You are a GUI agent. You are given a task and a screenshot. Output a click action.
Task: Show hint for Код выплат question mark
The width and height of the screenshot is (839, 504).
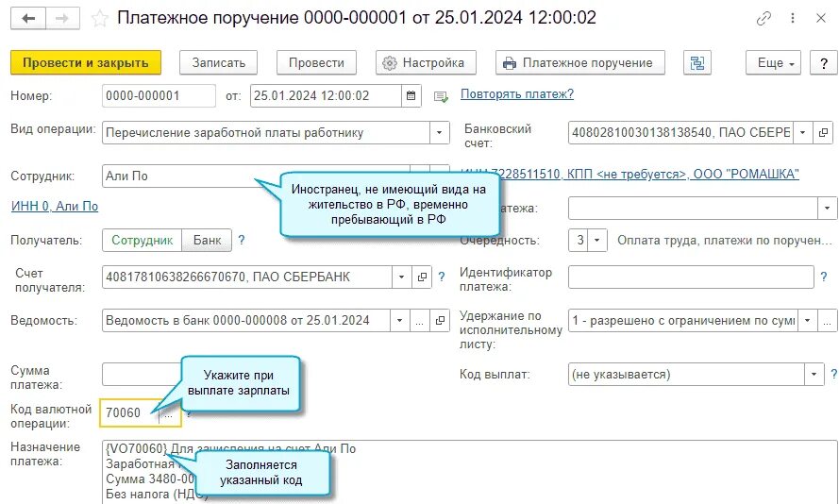click(833, 375)
